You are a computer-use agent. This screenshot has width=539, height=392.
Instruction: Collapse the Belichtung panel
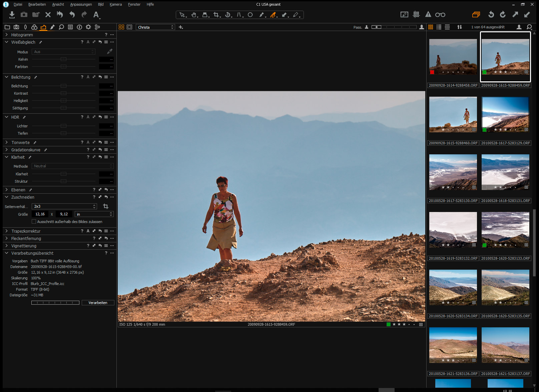click(6, 77)
